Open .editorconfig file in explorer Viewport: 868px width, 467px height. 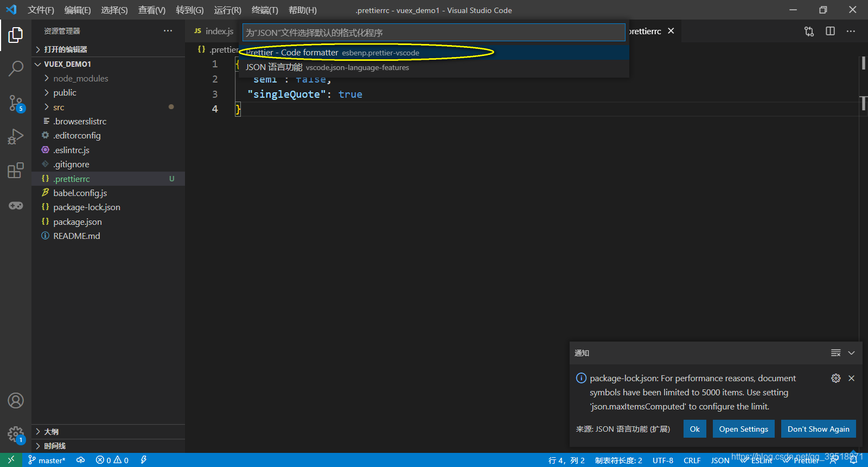[x=108, y=136]
